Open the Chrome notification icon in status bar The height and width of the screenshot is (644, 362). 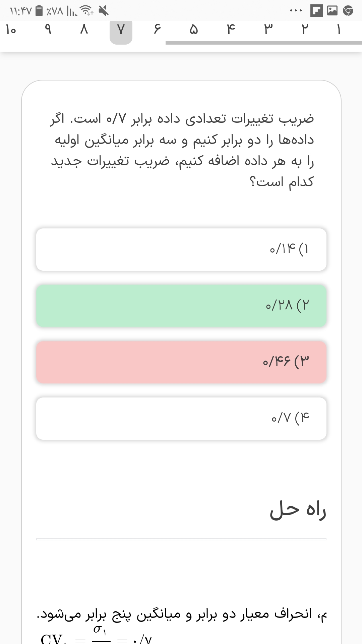(348, 10)
